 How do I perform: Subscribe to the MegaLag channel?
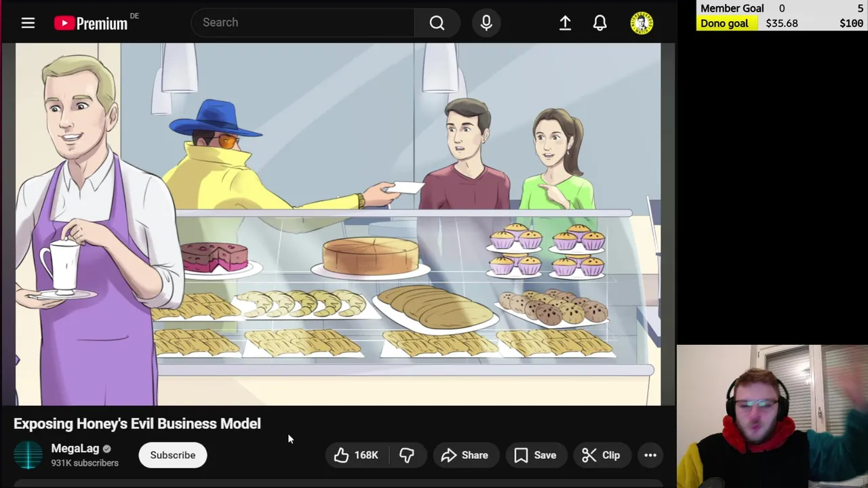pos(173,455)
